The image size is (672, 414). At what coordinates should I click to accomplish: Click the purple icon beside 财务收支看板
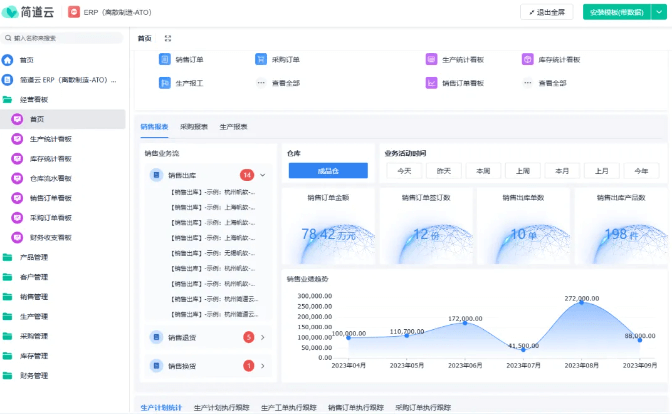(x=17, y=237)
